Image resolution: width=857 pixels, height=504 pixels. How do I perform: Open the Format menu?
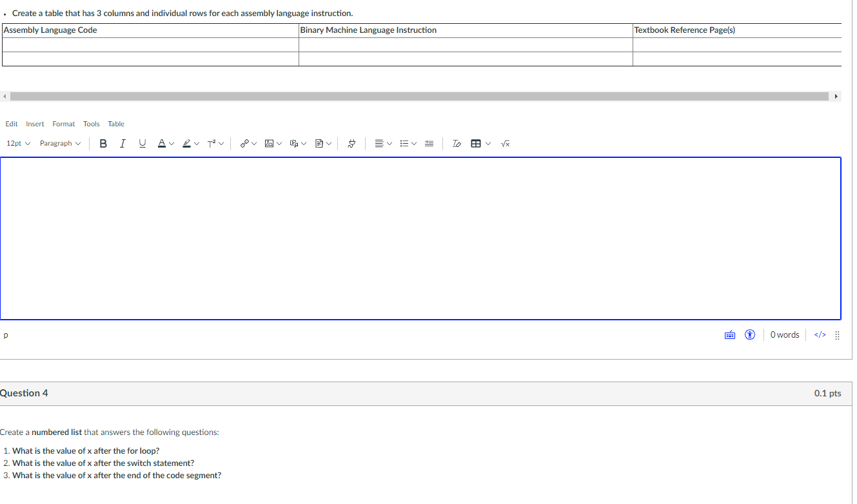pyautogui.click(x=64, y=124)
